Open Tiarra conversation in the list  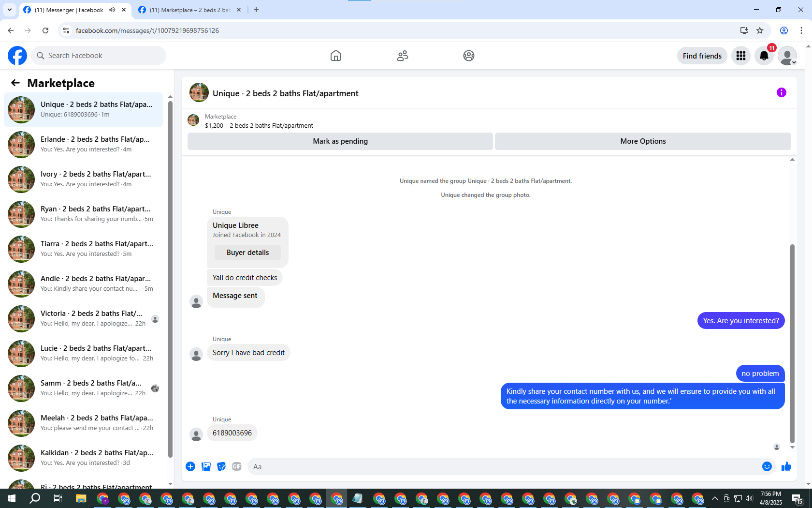point(83,249)
